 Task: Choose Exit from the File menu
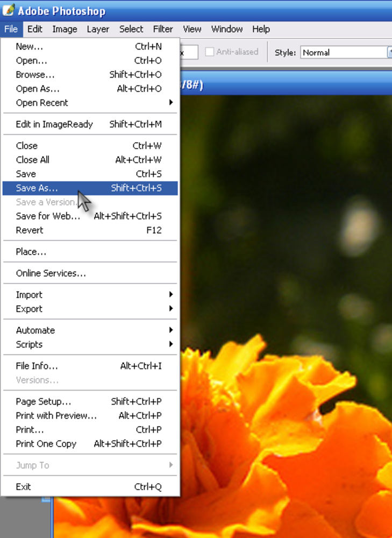tap(90, 486)
